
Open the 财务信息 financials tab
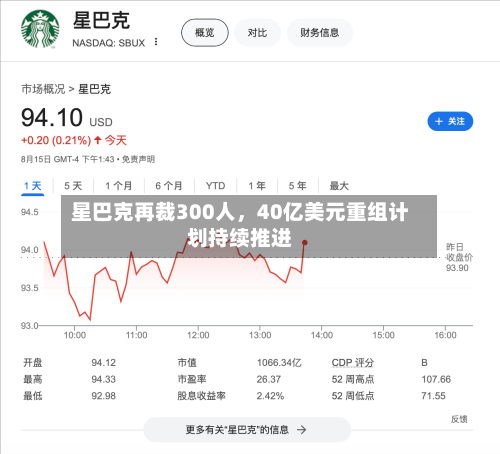coord(319,33)
